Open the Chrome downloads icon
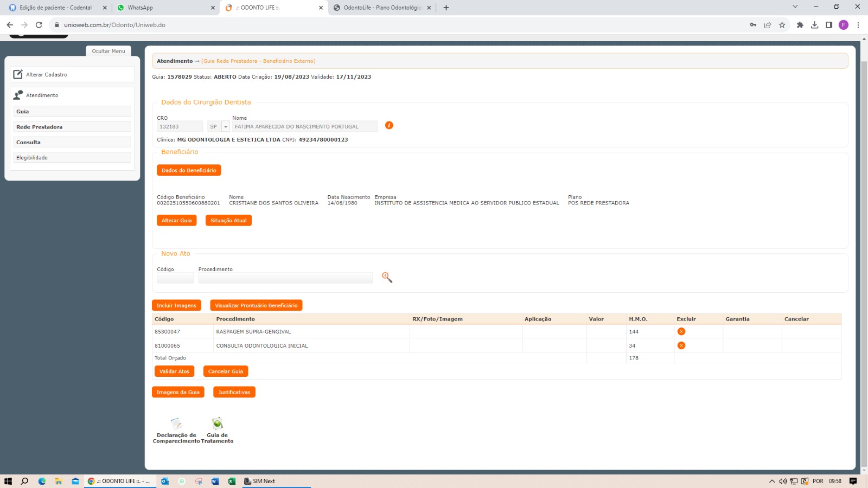The width and height of the screenshot is (868, 488). pyautogui.click(x=814, y=25)
